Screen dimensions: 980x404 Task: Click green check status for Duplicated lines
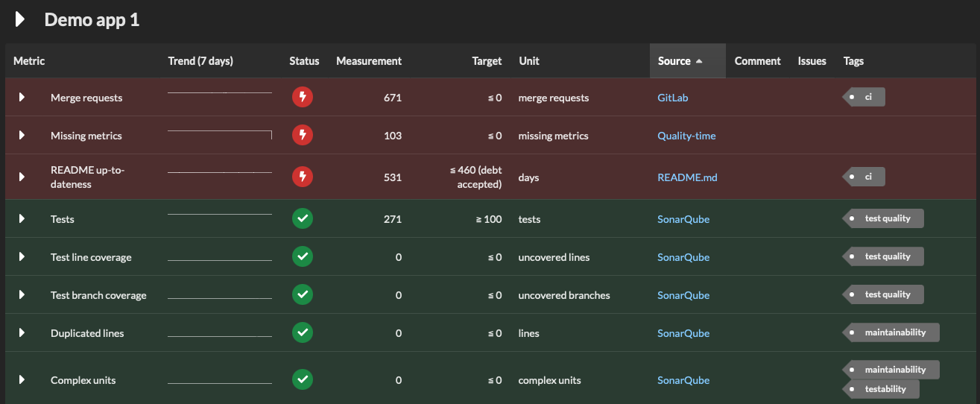pos(303,332)
